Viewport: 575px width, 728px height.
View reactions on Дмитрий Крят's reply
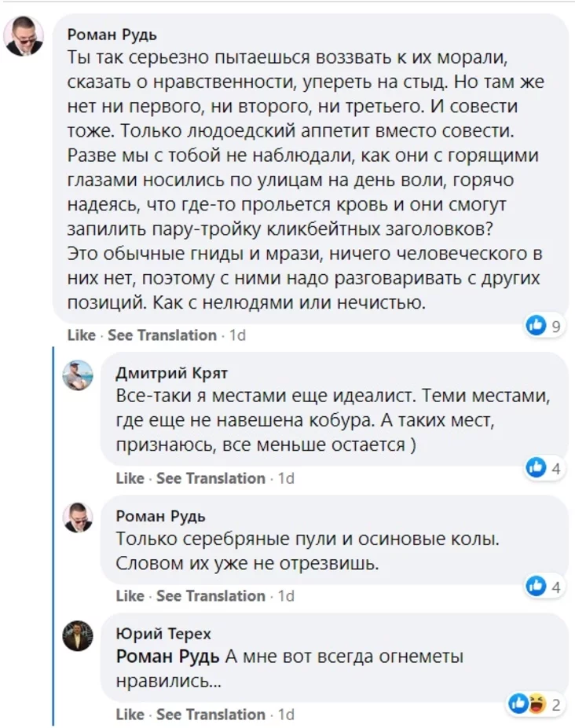click(x=542, y=469)
